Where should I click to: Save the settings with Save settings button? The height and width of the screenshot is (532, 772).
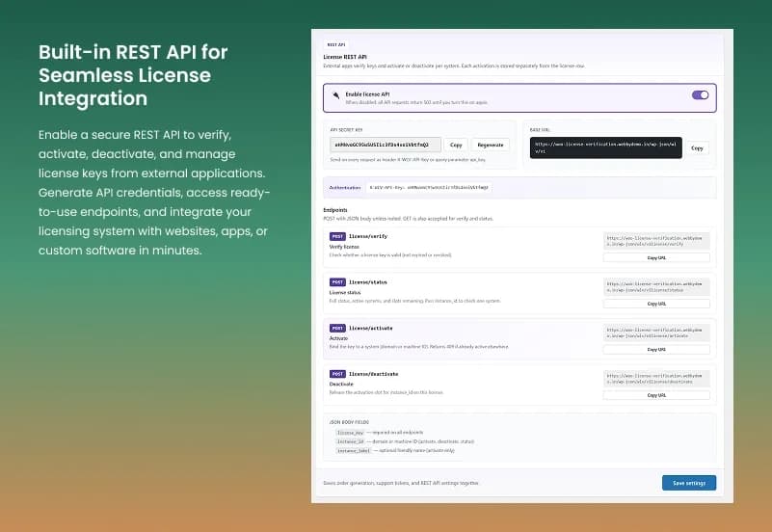click(x=689, y=483)
